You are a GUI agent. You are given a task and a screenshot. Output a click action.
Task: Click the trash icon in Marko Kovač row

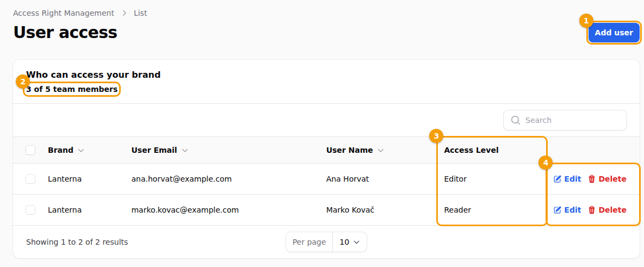coord(592,210)
